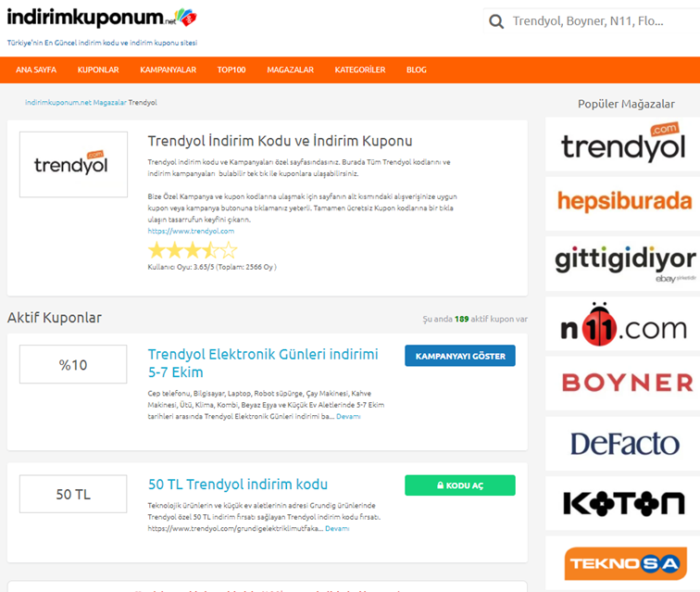Select the Boyner store logo
Viewport: 700px width, 592px height.
coord(622,384)
